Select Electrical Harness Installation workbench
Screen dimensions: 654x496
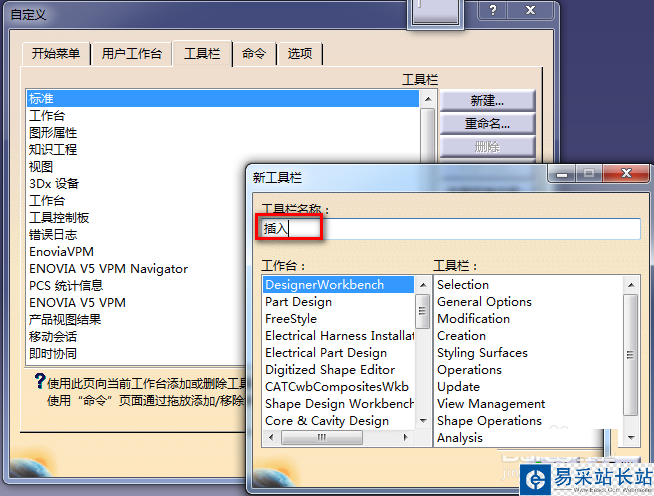click(x=339, y=336)
